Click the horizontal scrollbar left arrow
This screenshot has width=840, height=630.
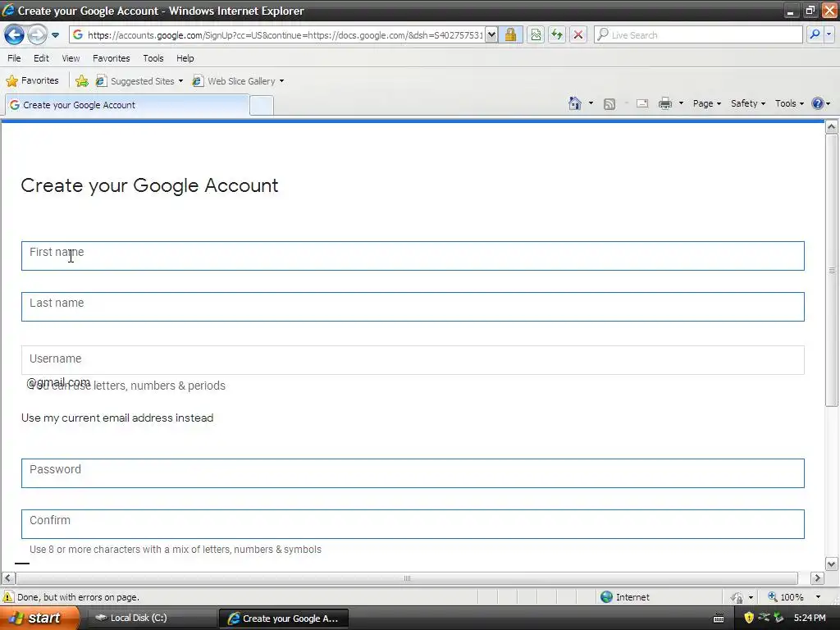pos(8,578)
